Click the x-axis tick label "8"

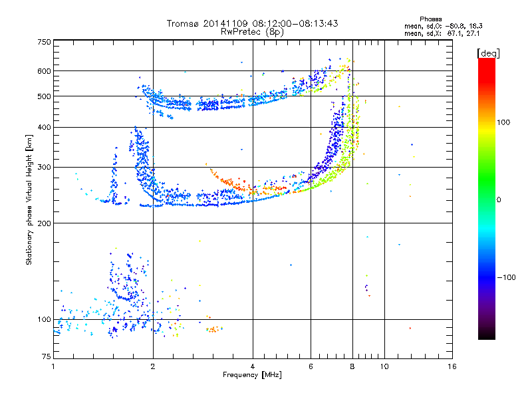click(352, 366)
